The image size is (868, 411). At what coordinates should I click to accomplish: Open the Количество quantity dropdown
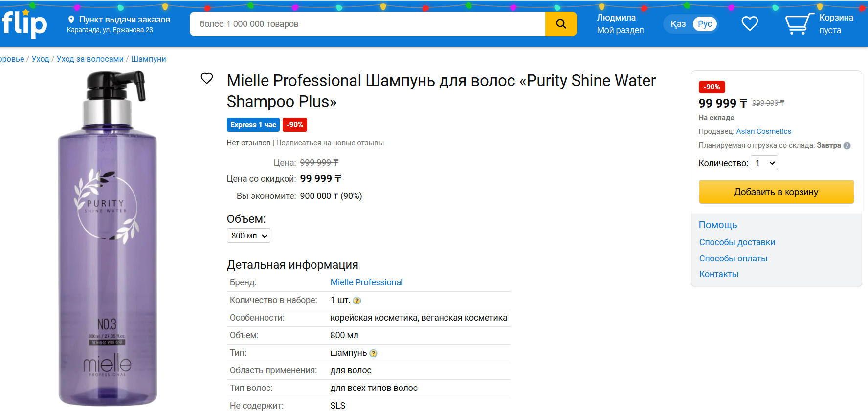[764, 163]
